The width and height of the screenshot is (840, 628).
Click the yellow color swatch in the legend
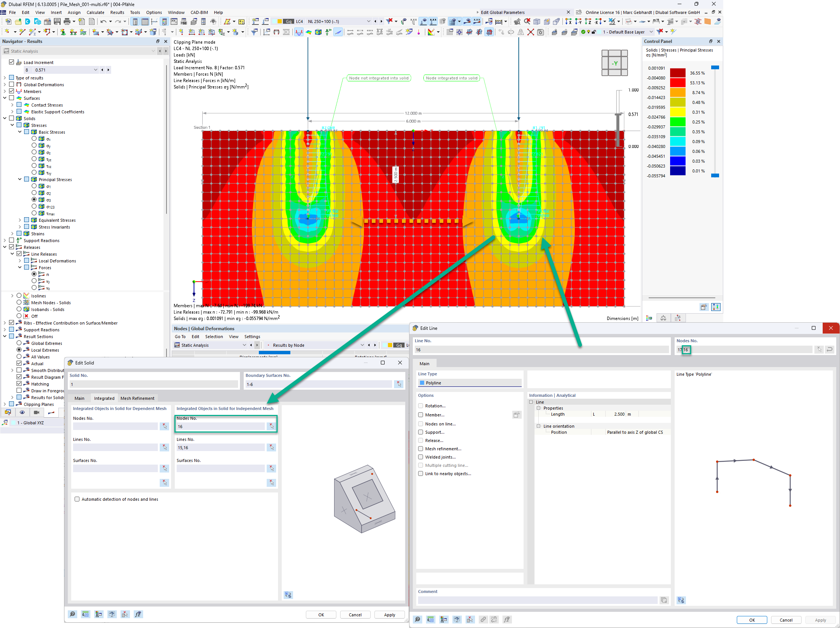coord(678,112)
